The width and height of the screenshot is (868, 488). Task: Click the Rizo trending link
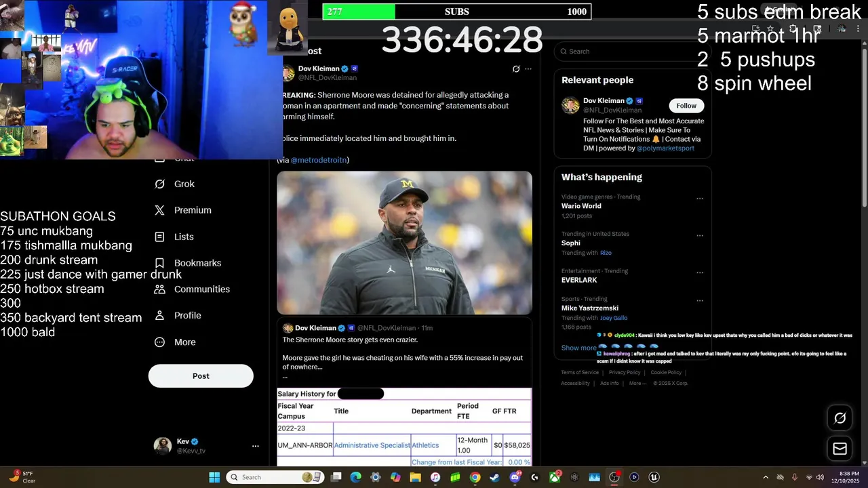606,253
